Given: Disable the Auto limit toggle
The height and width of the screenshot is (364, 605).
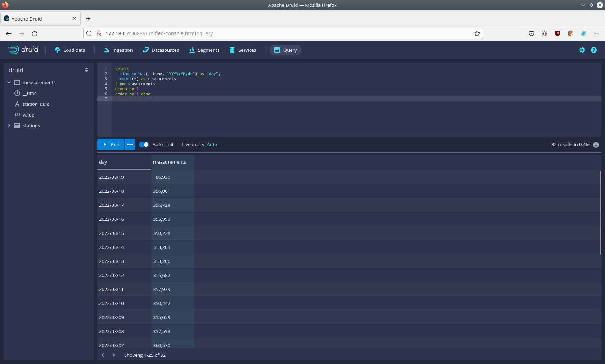Looking at the screenshot, I should click(144, 145).
